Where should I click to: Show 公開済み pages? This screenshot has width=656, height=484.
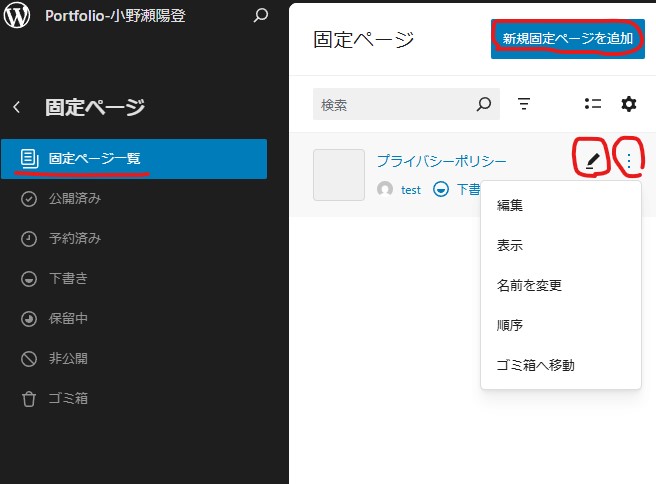[75, 198]
